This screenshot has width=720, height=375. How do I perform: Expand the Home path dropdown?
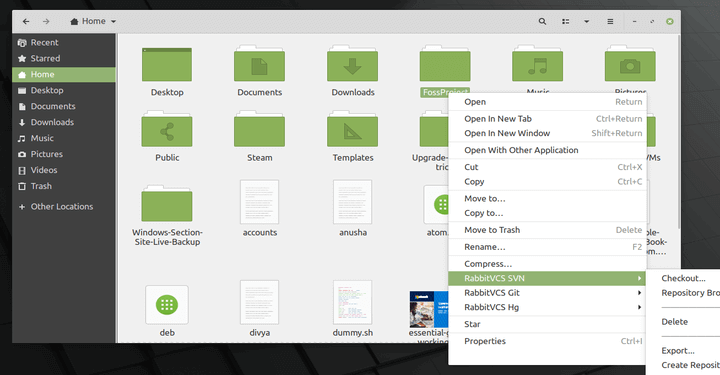tap(93, 21)
